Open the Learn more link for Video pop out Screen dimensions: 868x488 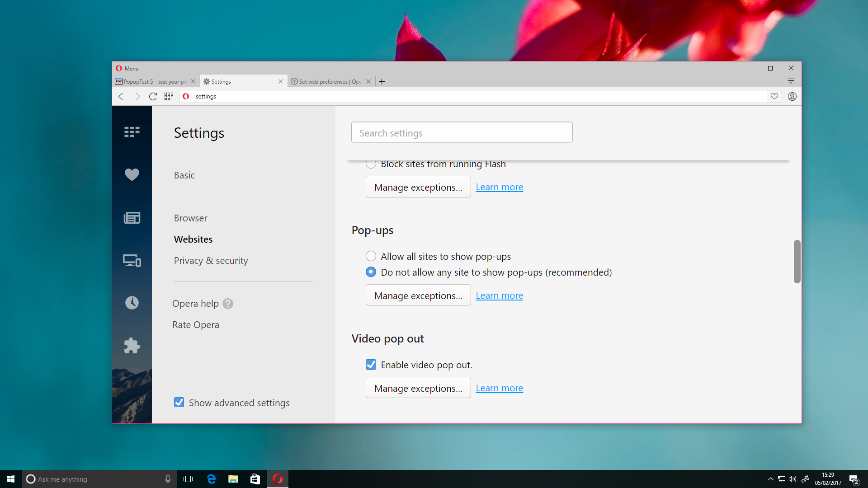499,388
